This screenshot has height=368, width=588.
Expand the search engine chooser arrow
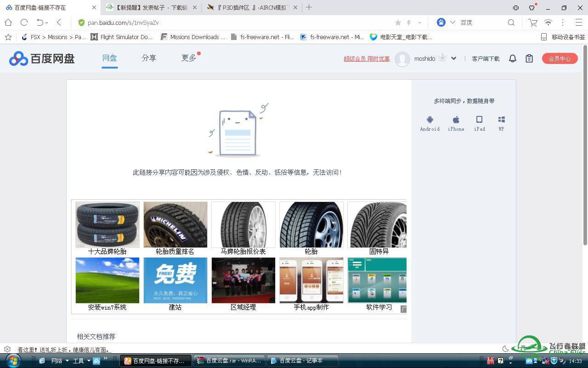(452, 22)
